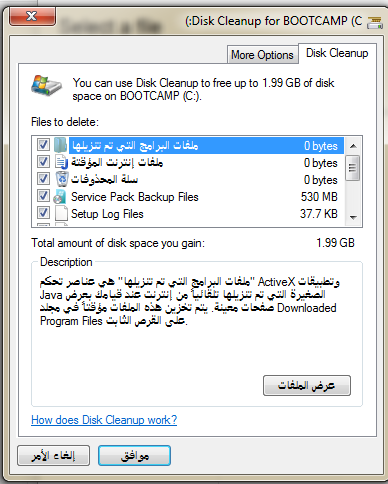The image size is (388, 484).
Task: Click the Service Pack Backup Files icon
Action: (60, 197)
